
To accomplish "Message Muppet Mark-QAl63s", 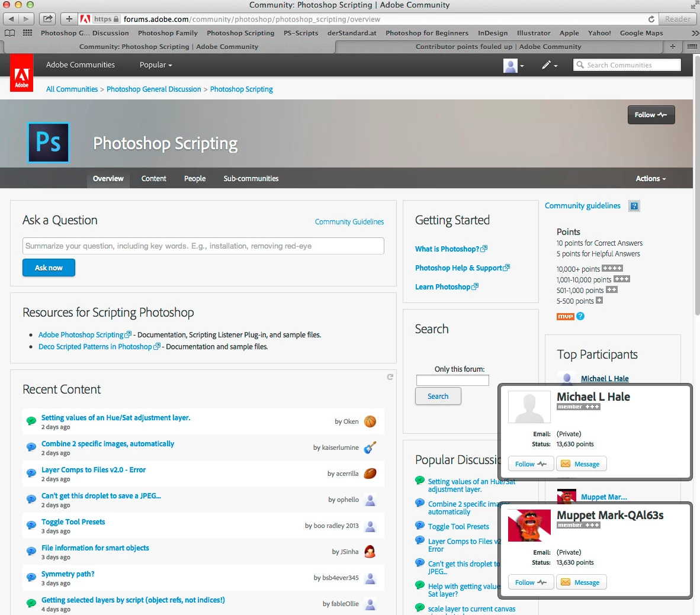I will click(581, 582).
